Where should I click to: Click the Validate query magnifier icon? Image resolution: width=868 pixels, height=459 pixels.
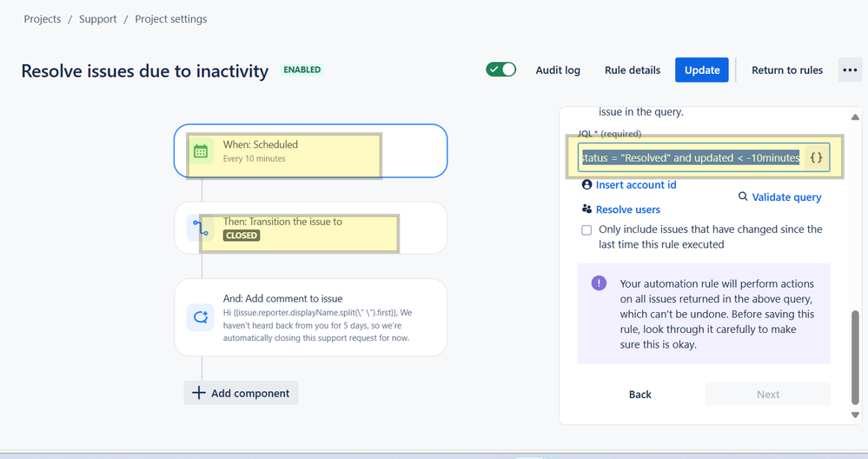[743, 196]
